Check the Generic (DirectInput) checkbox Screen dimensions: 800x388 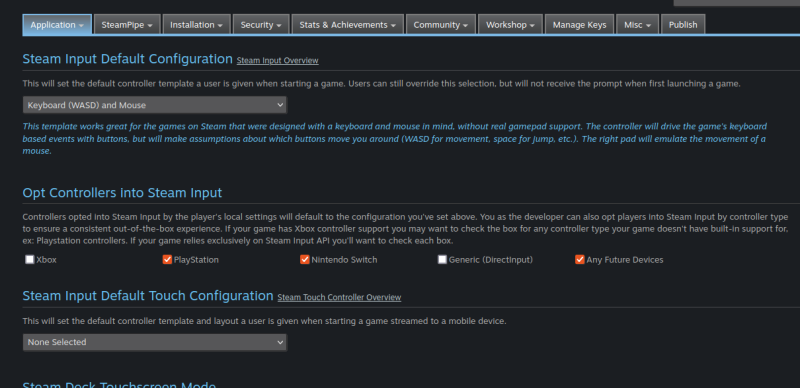point(442,259)
